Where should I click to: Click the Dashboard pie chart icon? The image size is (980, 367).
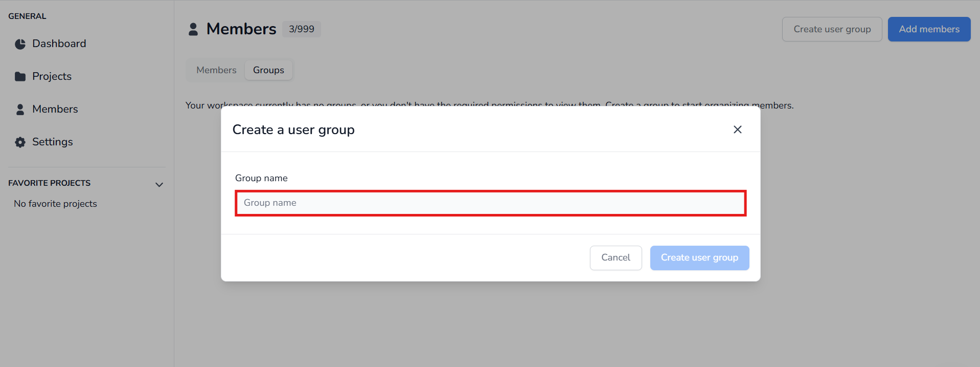click(x=20, y=44)
